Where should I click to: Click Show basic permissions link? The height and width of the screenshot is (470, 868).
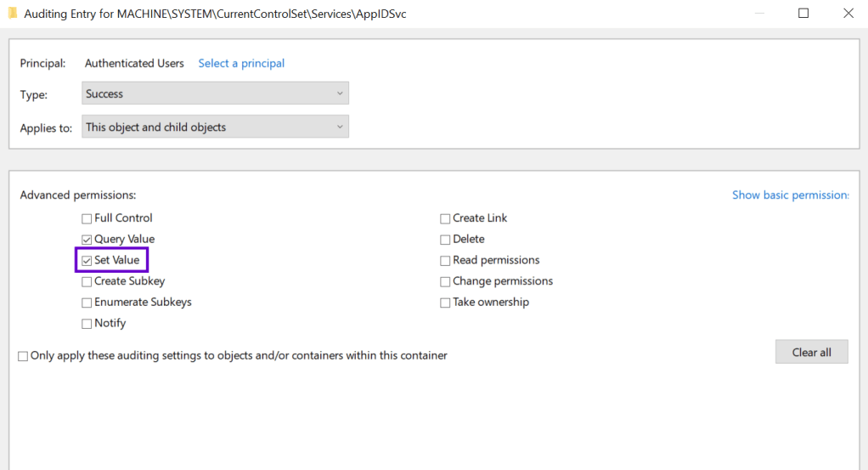[790, 195]
